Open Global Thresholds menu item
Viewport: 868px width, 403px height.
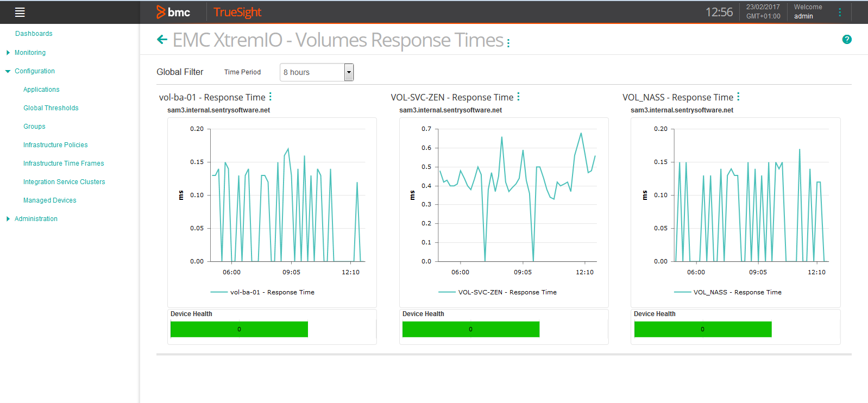click(x=51, y=108)
